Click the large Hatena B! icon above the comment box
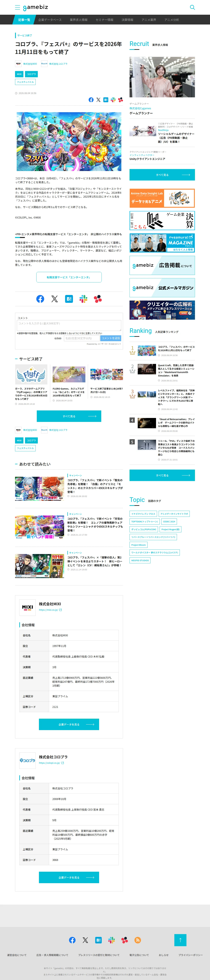Screen dimensions: 210x980 click(69, 299)
